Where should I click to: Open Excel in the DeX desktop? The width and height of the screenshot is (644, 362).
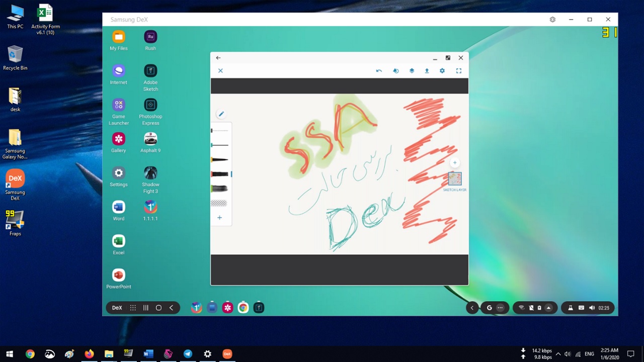119,245
